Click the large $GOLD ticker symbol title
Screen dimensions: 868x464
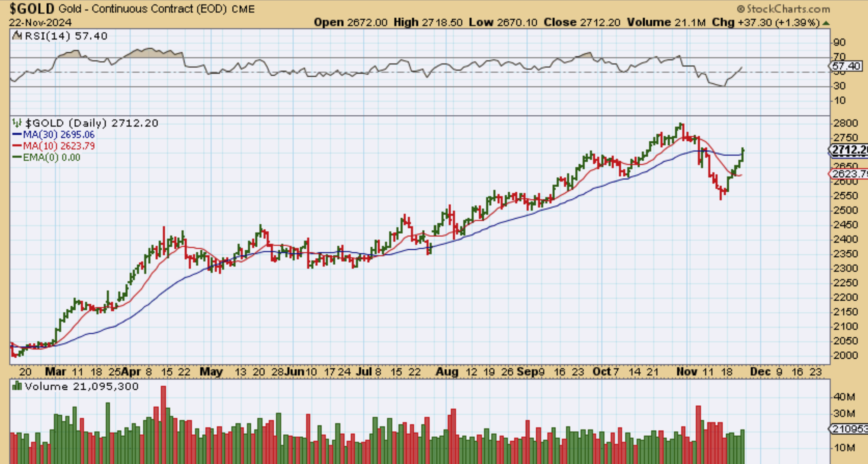pyautogui.click(x=32, y=9)
